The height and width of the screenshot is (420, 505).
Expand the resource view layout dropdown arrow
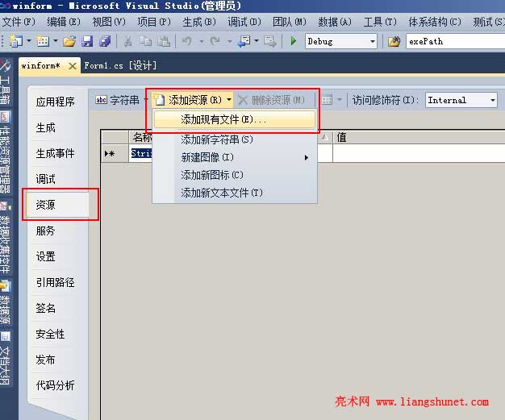[x=340, y=100]
